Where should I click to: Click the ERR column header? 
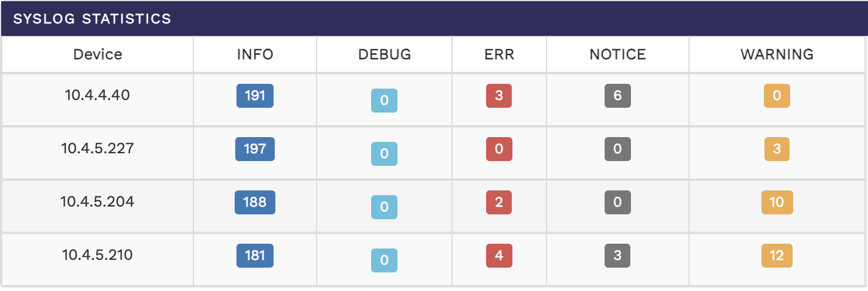(499, 54)
